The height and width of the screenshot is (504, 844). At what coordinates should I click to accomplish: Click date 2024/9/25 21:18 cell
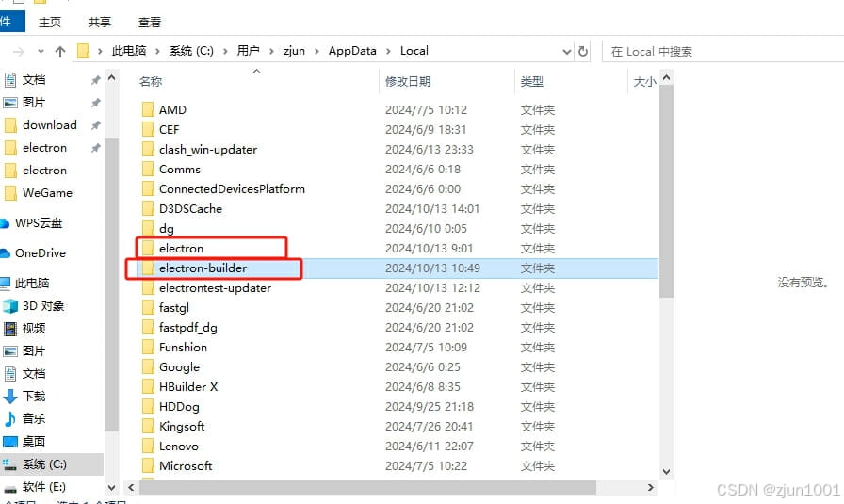pos(430,407)
